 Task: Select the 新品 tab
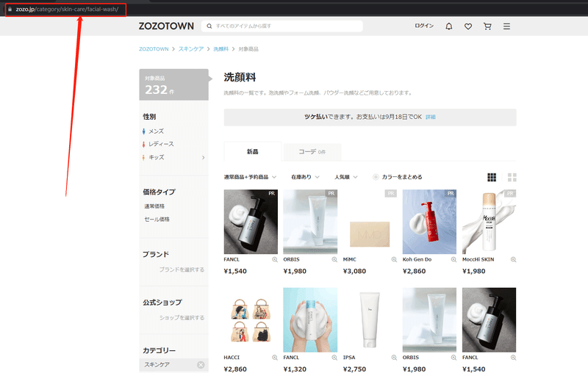[x=252, y=152]
